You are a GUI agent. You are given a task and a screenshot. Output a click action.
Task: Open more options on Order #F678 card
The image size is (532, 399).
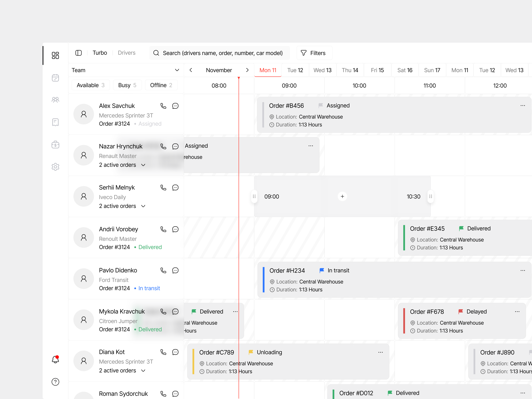[x=517, y=312]
